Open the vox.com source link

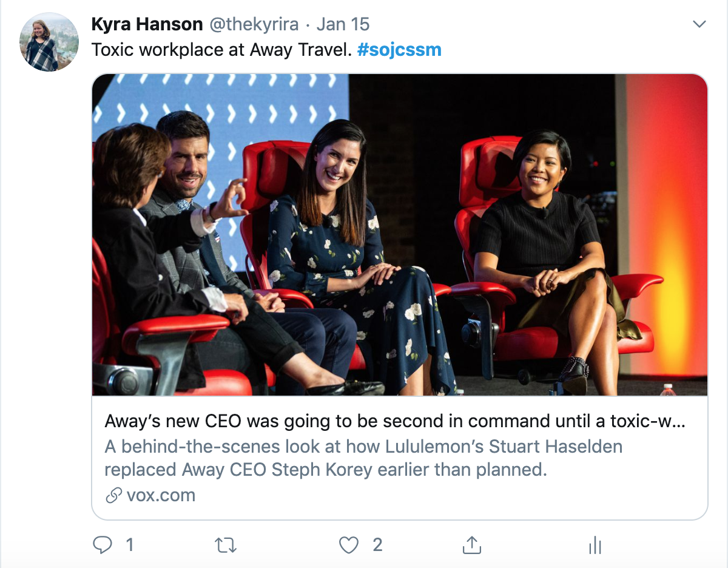coord(161,495)
